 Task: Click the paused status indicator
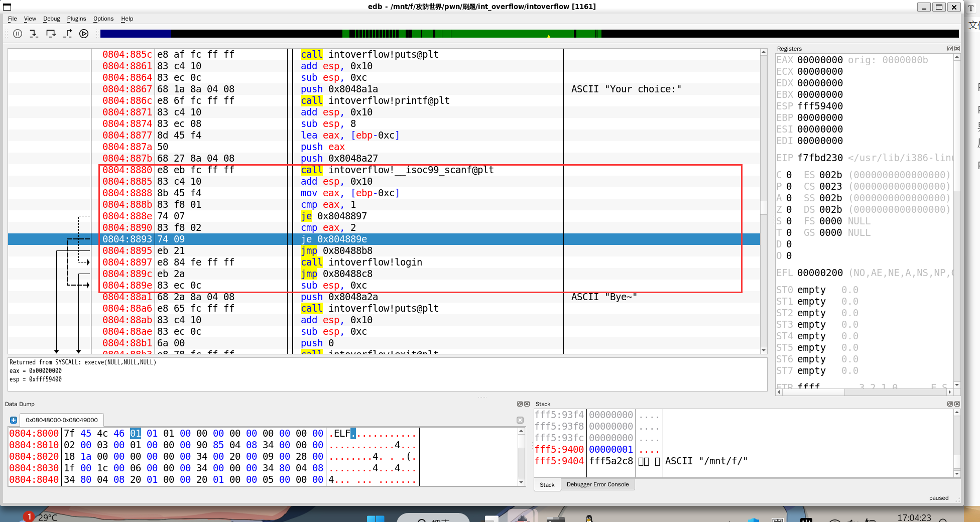(938, 498)
